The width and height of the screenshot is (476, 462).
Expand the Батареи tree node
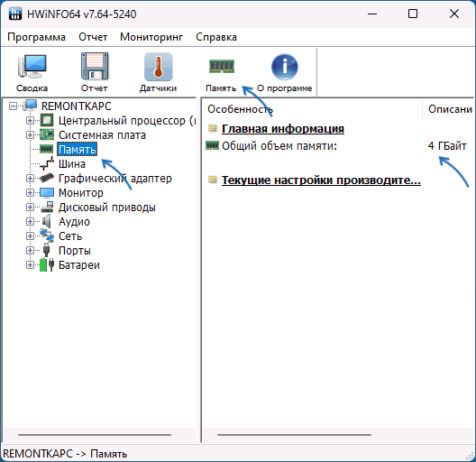pyautogui.click(x=30, y=264)
